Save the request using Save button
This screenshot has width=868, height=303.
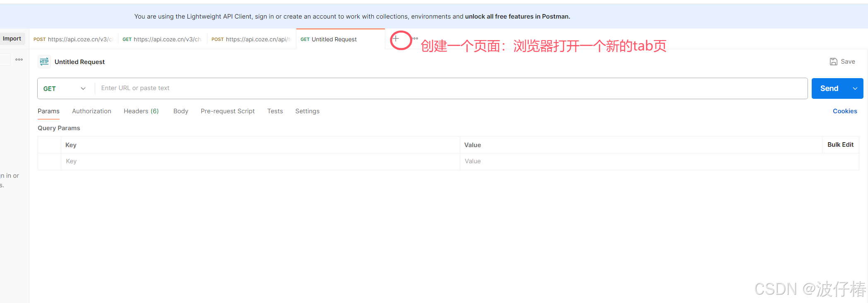pyautogui.click(x=842, y=62)
